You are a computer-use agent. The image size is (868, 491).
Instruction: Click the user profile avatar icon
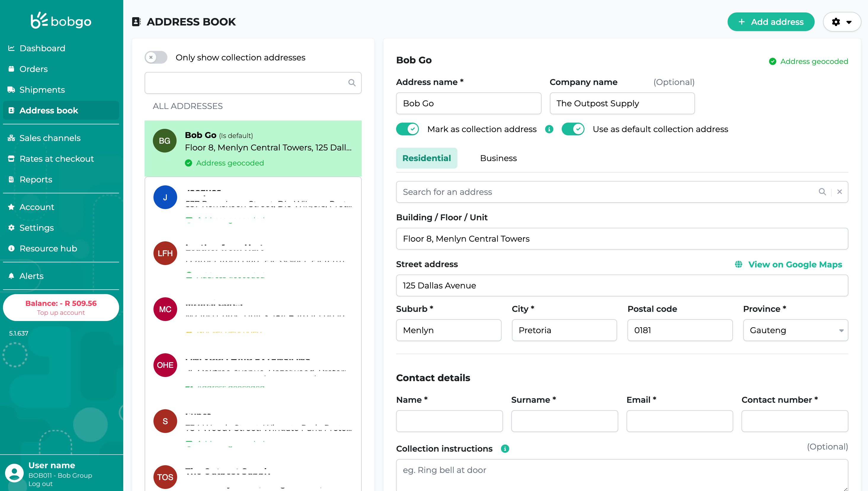coord(15,473)
